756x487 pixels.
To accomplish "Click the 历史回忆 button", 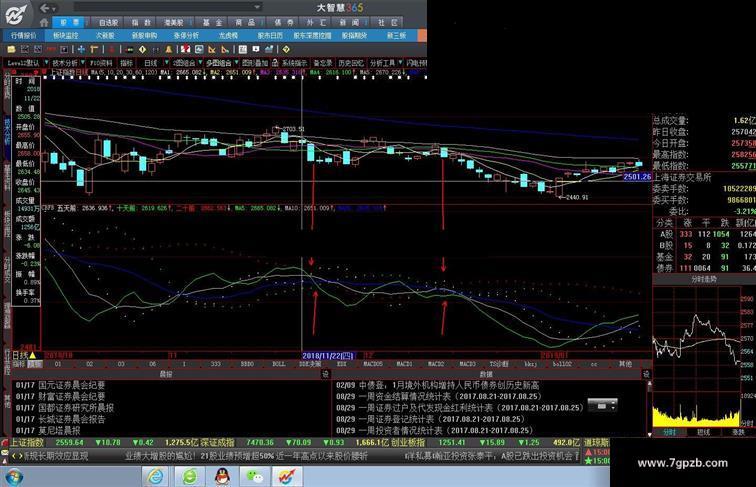I will pos(351,63).
